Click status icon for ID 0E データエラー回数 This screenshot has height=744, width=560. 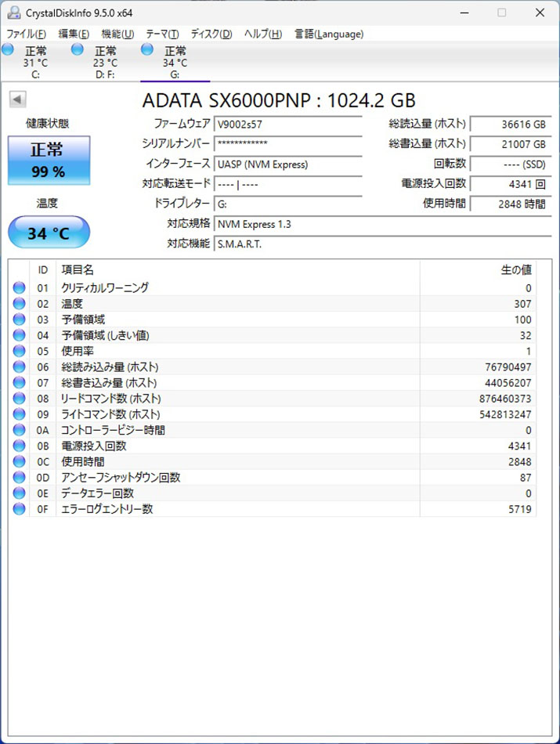pos(19,493)
